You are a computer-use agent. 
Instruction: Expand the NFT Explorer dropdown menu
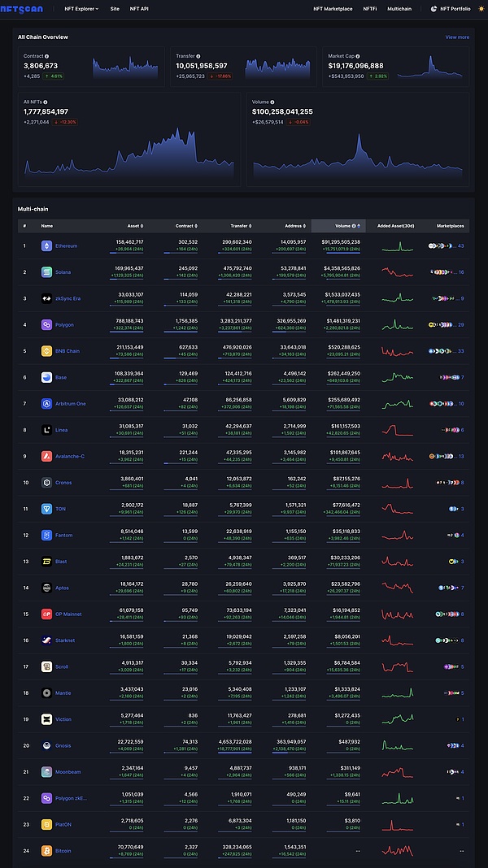tap(81, 9)
